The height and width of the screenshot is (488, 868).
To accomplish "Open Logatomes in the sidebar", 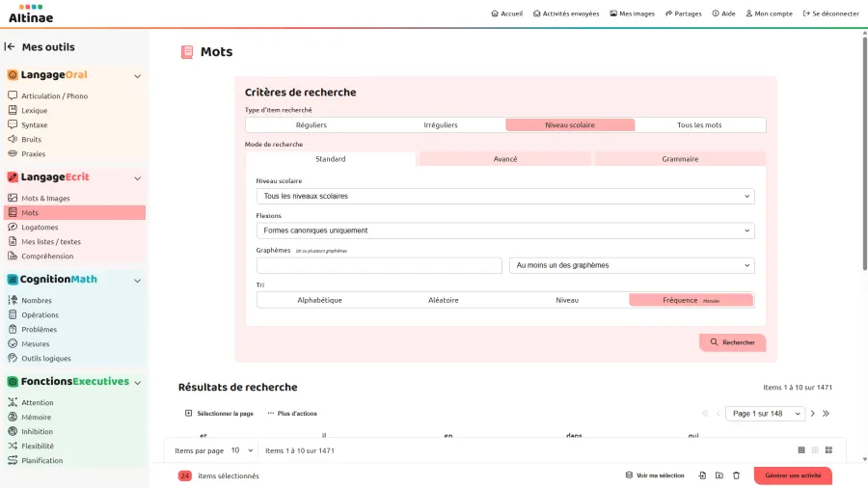I will click(x=40, y=228).
